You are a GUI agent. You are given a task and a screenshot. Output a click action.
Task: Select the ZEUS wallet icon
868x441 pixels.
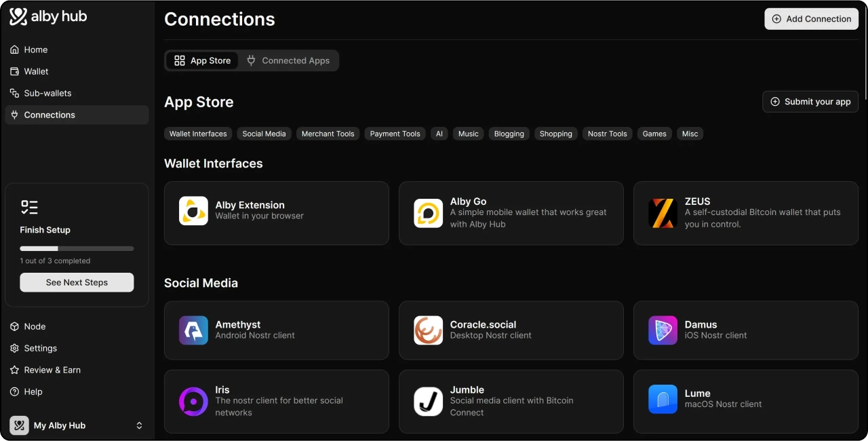663,213
